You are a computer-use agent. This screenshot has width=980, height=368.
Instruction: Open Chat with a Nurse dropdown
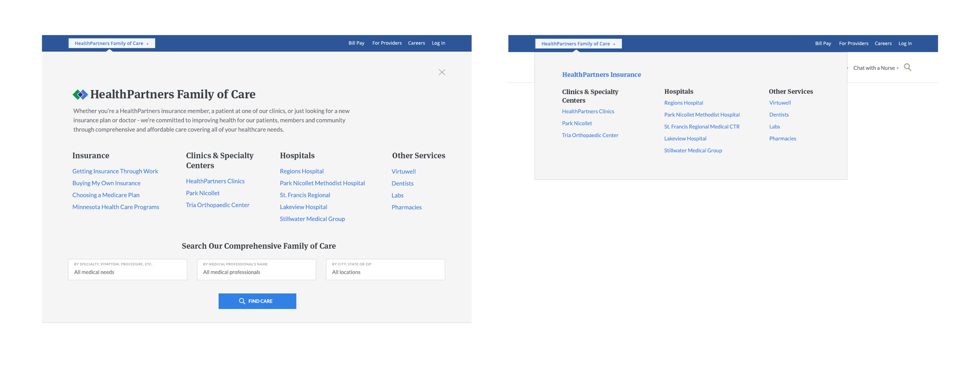(x=876, y=68)
